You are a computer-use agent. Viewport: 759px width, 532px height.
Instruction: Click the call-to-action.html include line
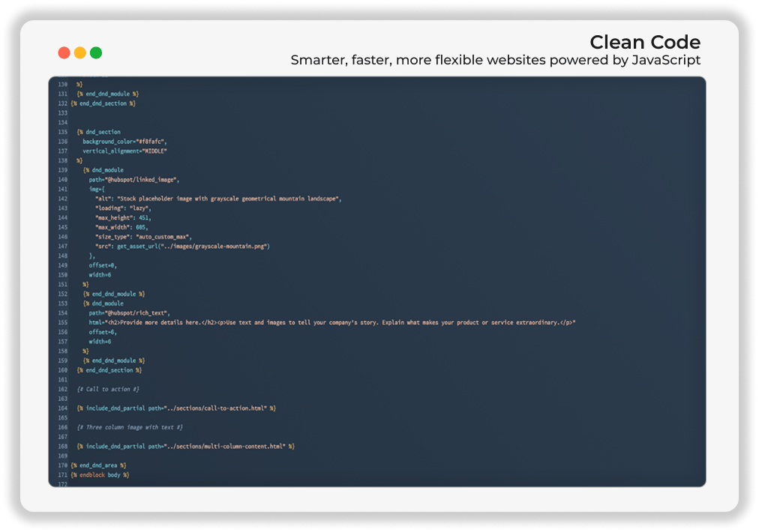[x=176, y=408]
